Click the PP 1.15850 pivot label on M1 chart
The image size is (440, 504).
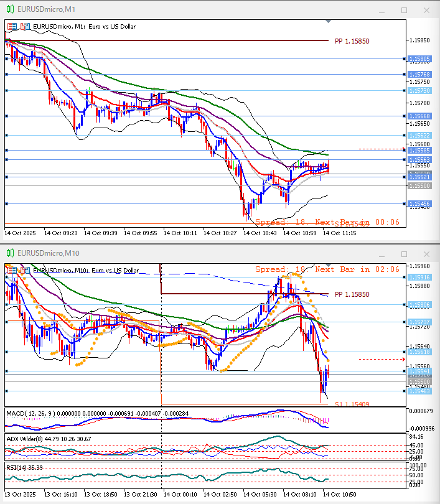(352, 41)
